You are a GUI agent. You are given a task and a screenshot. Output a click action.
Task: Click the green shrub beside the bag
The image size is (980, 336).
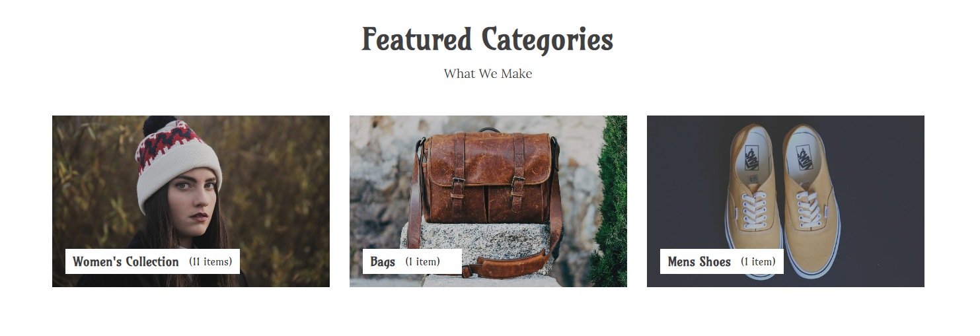point(609,201)
